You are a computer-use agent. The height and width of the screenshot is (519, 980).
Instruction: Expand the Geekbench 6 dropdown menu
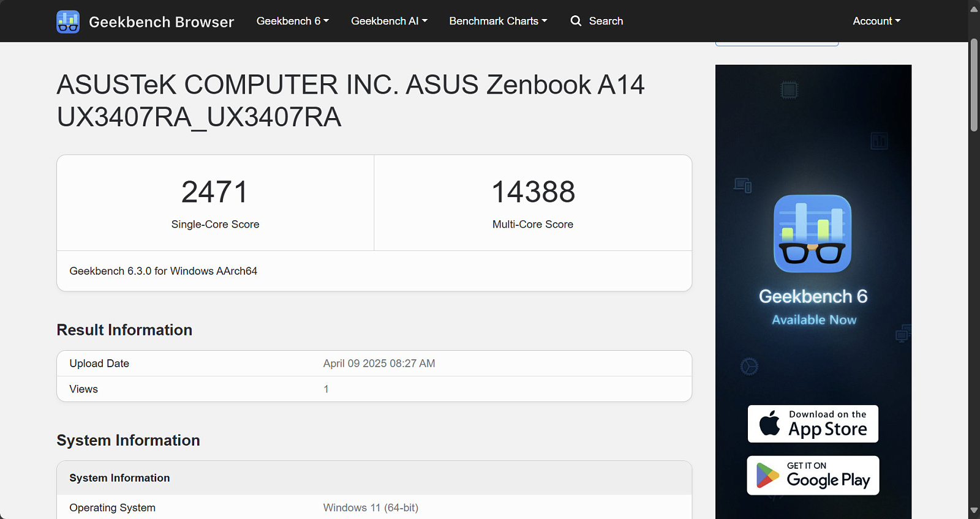(293, 21)
